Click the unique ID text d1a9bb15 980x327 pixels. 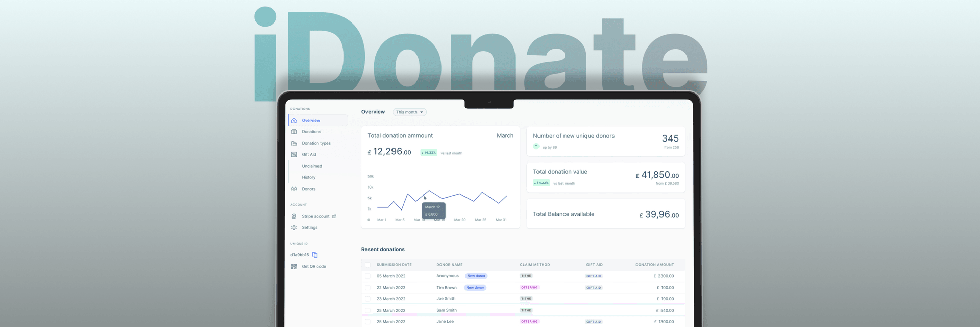(300, 255)
